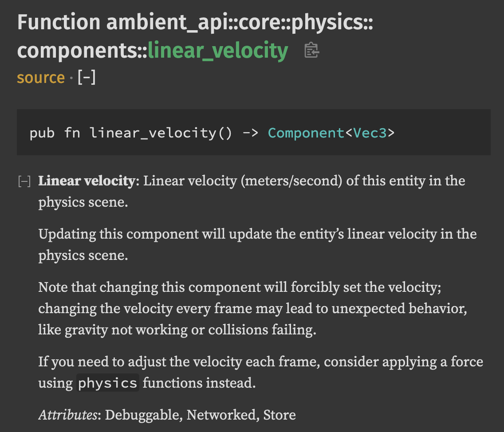The height and width of the screenshot is (432, 504).
Task: Click the green linear_velocity heading anchor
Action: pos(218,50)
